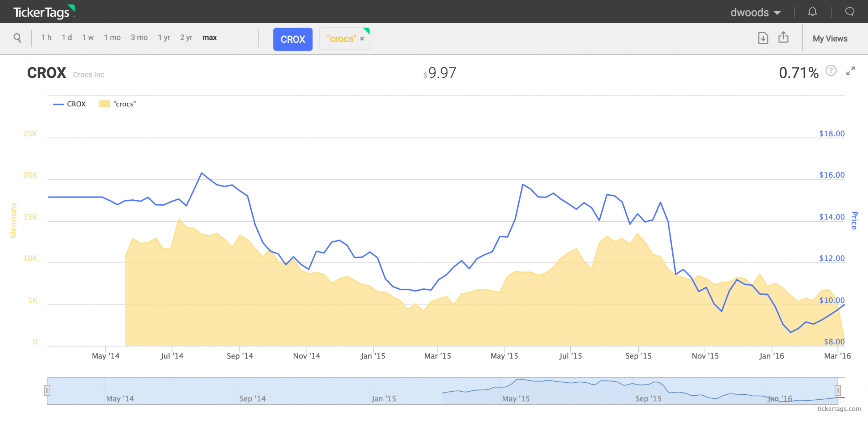Click the 25K mentions axis label
The height and width of the screenshot is (421, 868).
pos(30,133)
